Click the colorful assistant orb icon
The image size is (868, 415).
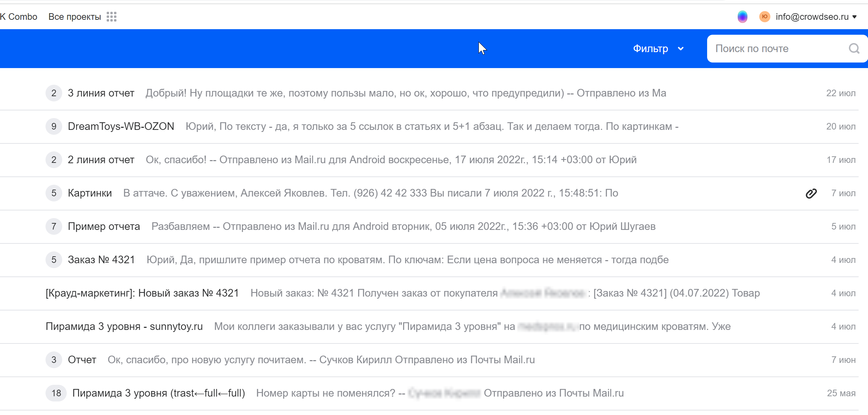coord(742,17)
